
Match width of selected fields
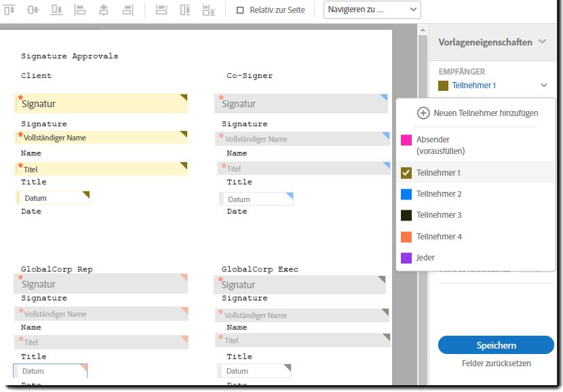click(161, 9)
